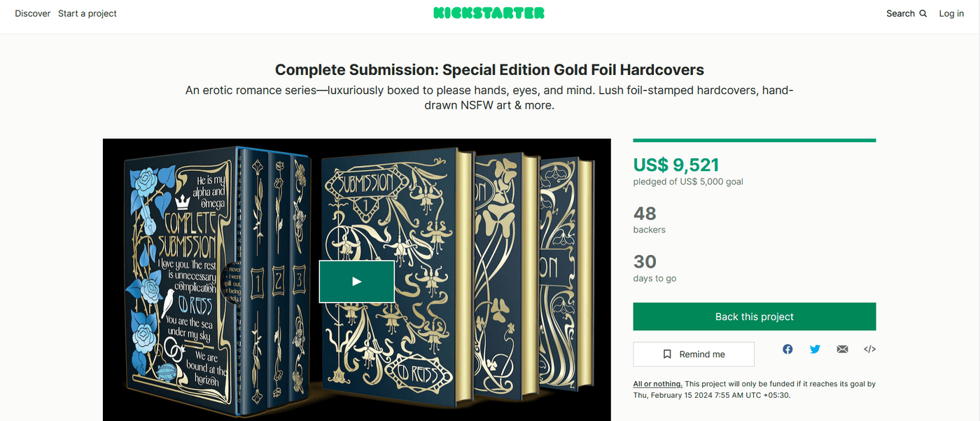The image size is (980, 421).
Task: Share project on Twitter
Action: [x=815, y=349]
